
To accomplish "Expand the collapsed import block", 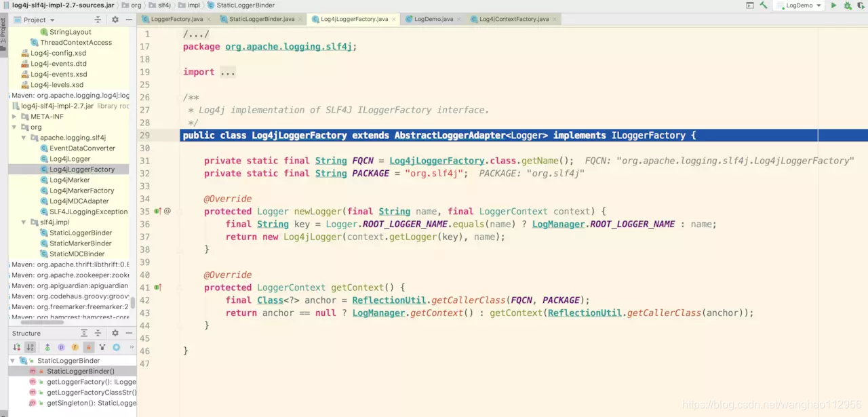I will pyautogui.click(x=227, y=72).
